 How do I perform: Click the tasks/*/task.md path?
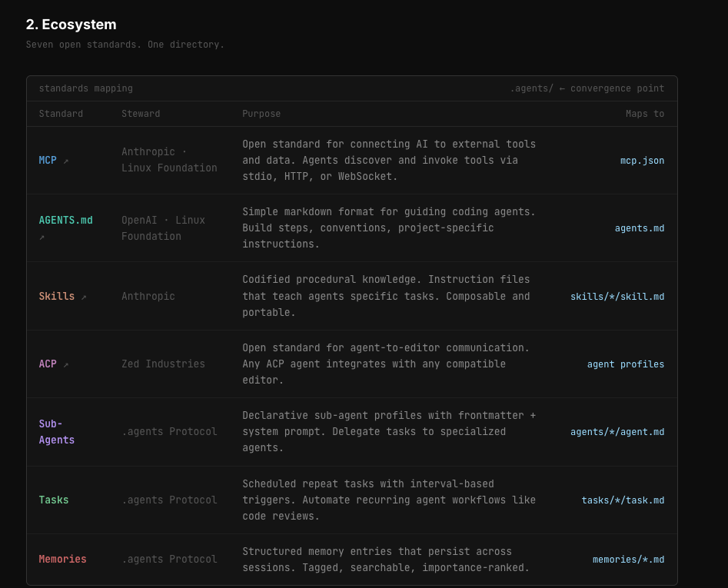623,500
